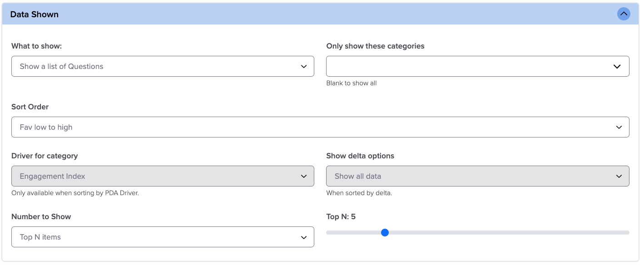
Task: Click the arrow icon in the What to show dropdown
Action: click(x=304, y=67)
